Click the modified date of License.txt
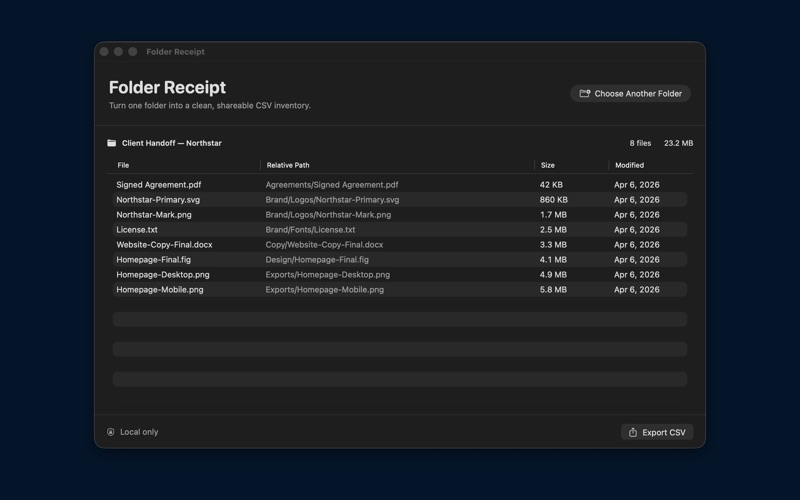 coord(637,230)
